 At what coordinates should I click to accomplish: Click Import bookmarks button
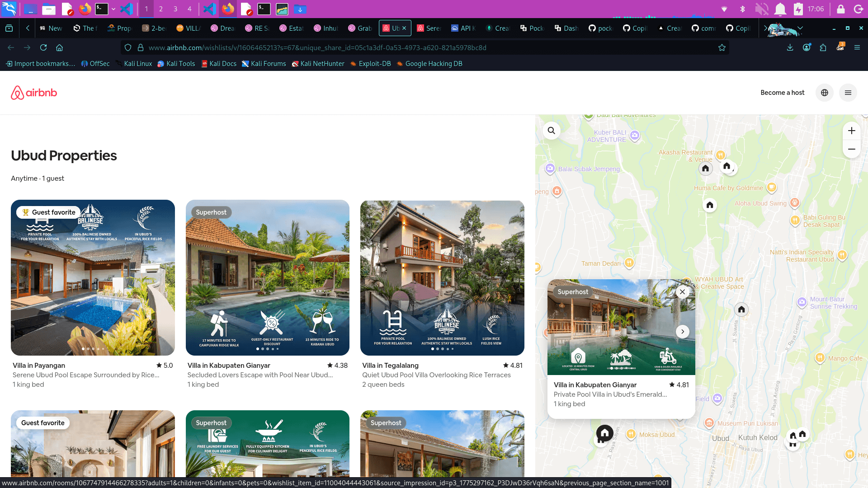tap(40, 64)
